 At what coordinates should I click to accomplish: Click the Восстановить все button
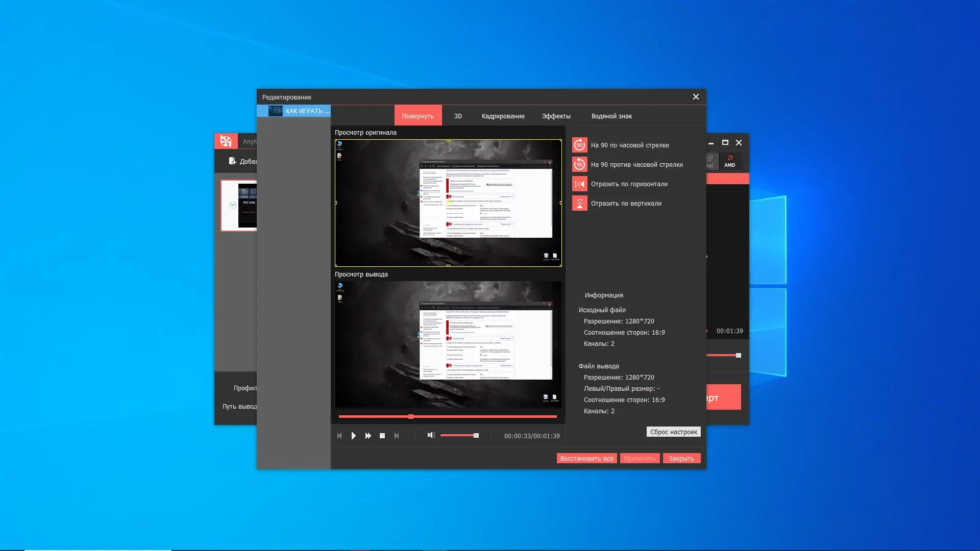pos(586,458)
